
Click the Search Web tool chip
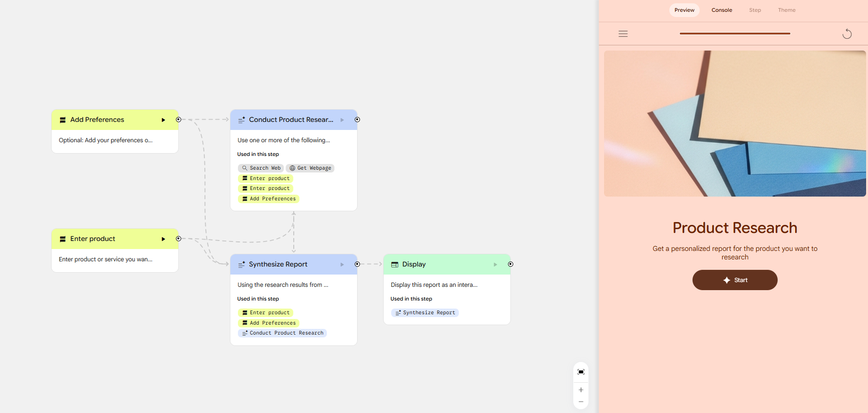point(261,168)
